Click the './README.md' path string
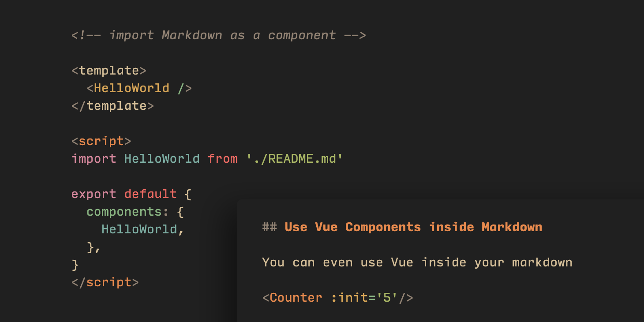This screenshot has height=322, width=644. tap(295, 159)
